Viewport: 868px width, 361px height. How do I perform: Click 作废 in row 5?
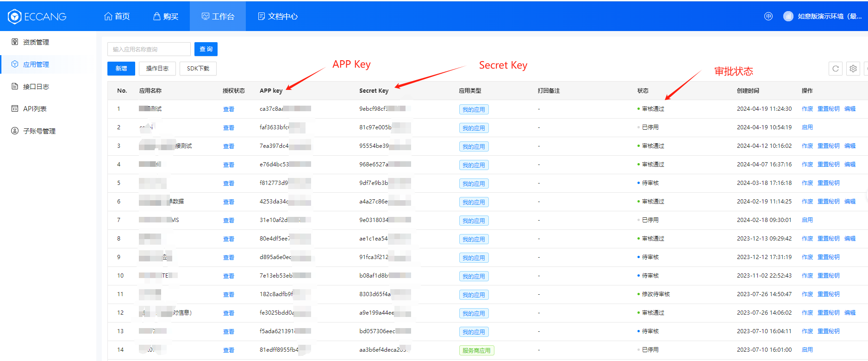pyautogui.click(x=807, y=183)
